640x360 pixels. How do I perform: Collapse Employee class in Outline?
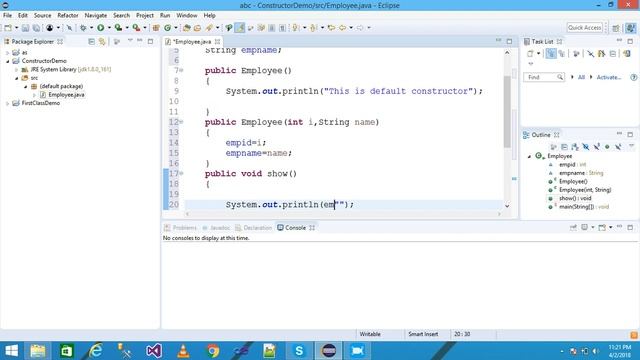pos(529,156)
